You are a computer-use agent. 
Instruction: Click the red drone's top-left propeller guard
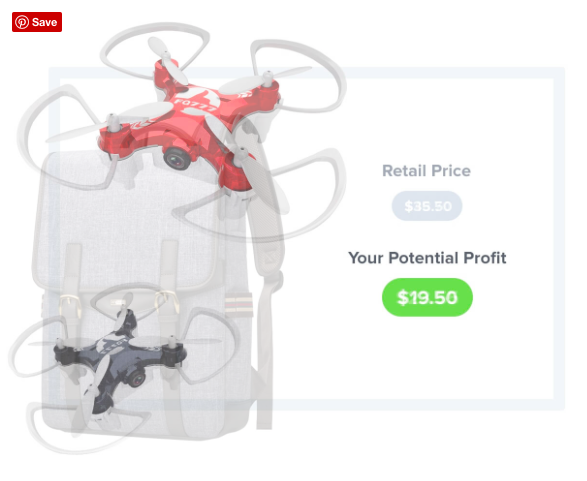[155, 49]
